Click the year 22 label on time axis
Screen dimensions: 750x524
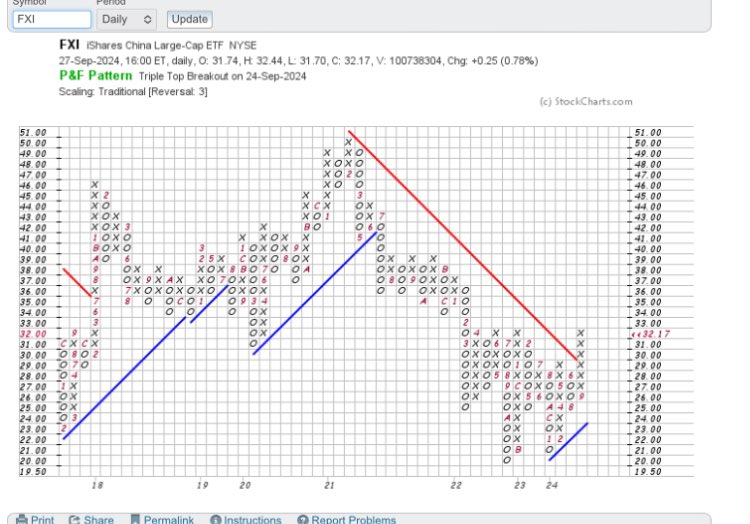click(456, 485)
